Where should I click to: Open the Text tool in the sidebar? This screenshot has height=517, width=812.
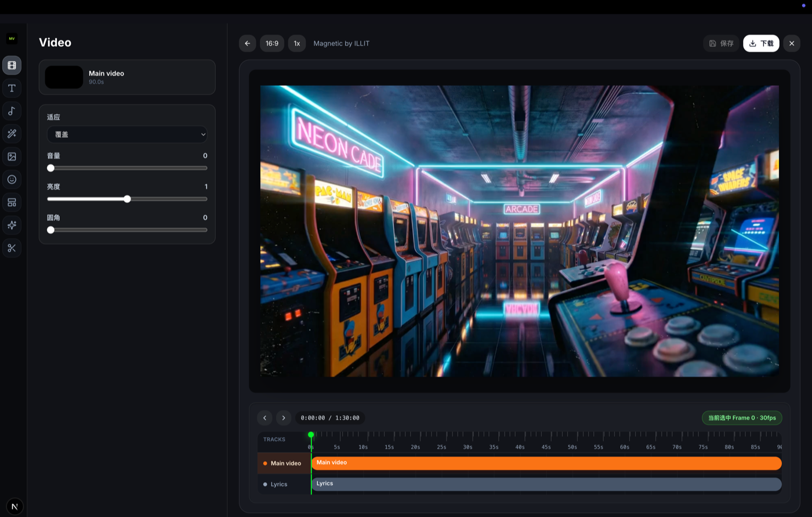[12, 88]
